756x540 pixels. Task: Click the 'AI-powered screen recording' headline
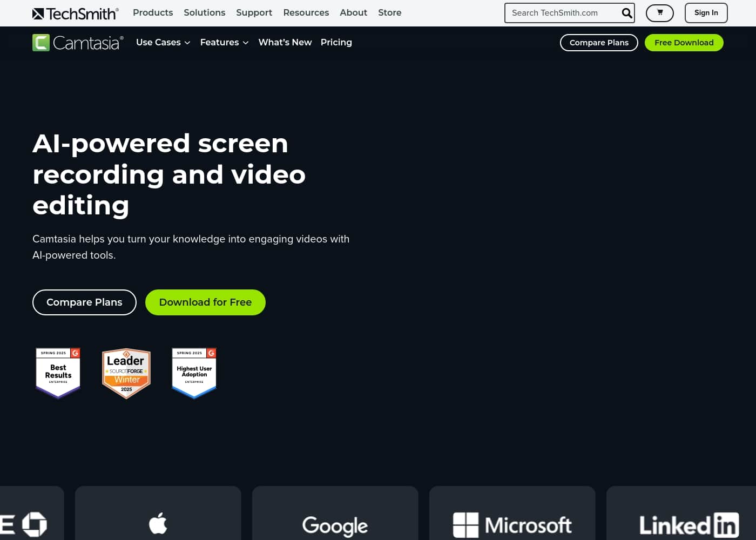[x=169, y=174]
